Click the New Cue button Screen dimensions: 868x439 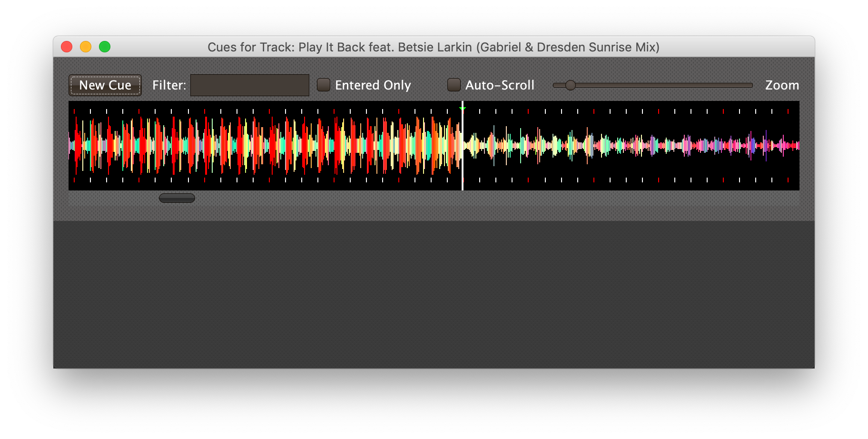tap(105, 85)
